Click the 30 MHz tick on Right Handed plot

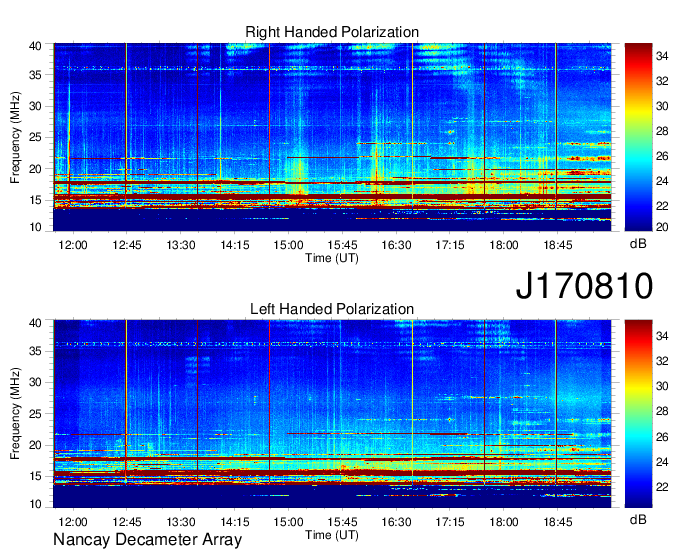tap(35, 106)
